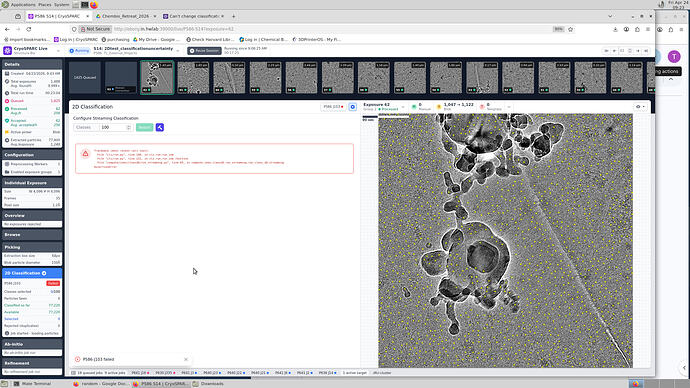This screenshot has width=690, height=388.
Task: Open the System menu in top panel
Action: [x=62, y=5]
